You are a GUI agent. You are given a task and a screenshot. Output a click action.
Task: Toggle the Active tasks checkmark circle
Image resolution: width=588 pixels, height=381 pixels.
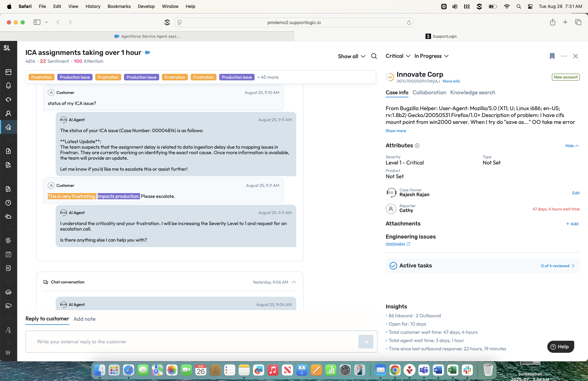(393, 266)
